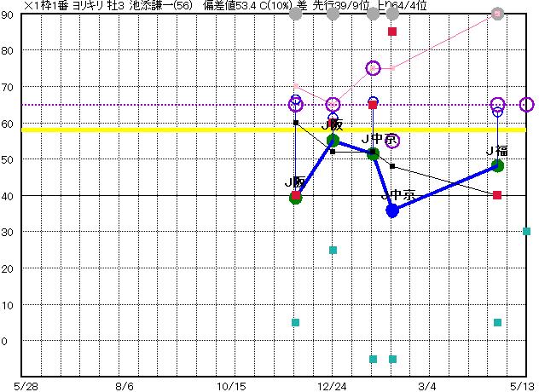Select the red square right of J福 line
The width and height of the screenshot is (539, 392).
point(498,195)
